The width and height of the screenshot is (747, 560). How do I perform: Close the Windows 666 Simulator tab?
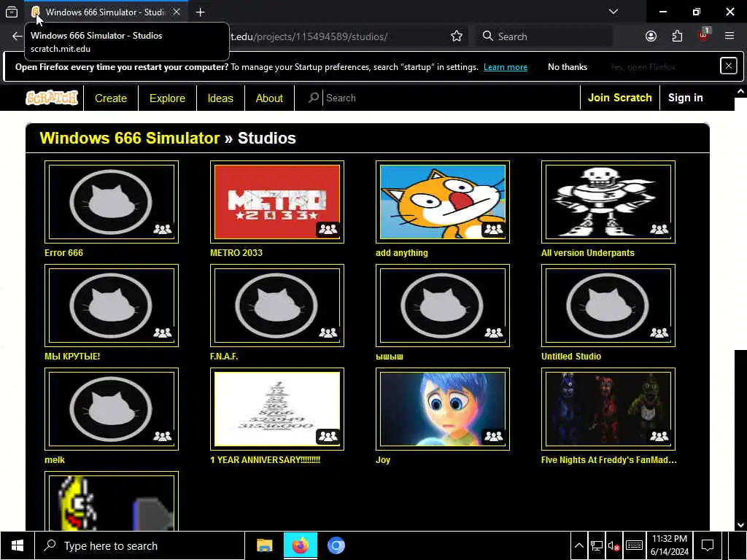tap(177, 12)
